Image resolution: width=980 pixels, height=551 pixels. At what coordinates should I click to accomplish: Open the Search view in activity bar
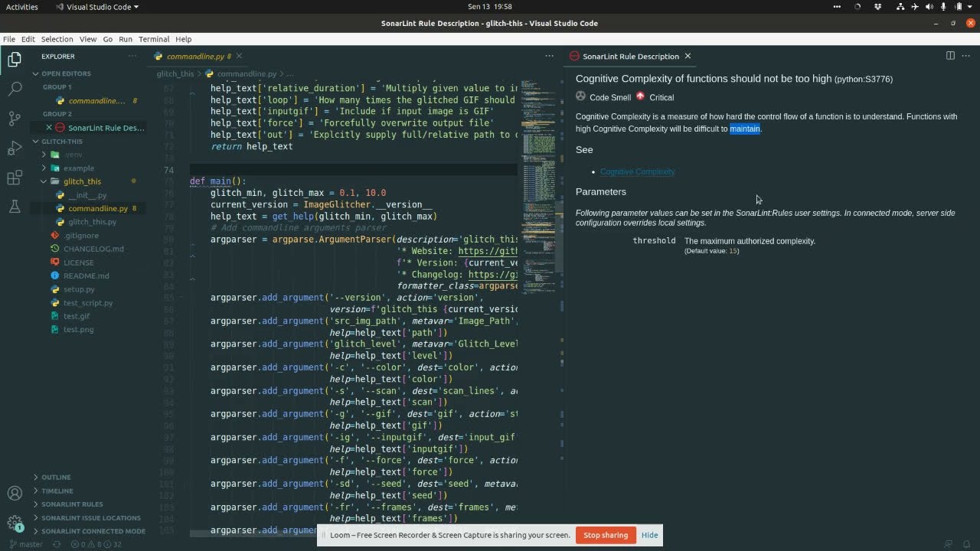point(15,89)
